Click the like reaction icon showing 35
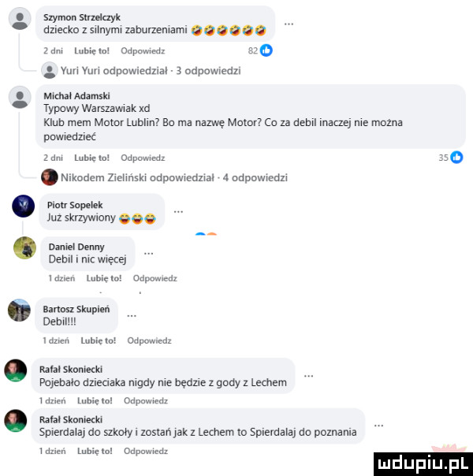 pyautogui.click(x=456, y=158)
